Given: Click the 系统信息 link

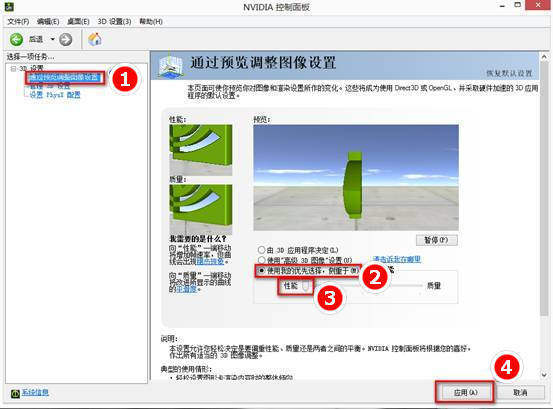Looking at the screenshot, I should point(35,392).
